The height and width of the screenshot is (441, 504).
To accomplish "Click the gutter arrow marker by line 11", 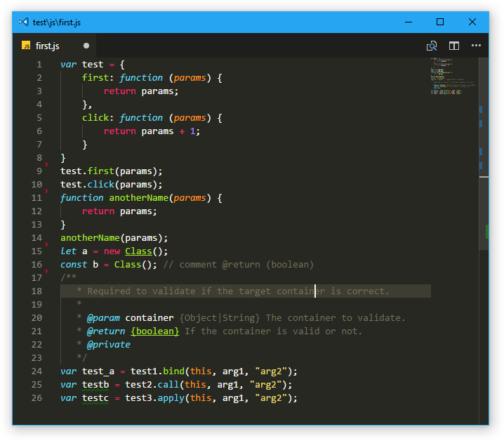I will tap(47, 191).
